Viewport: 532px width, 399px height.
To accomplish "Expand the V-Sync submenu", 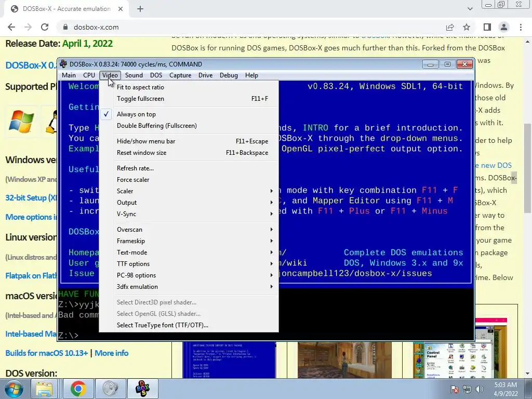I will 189,214.
